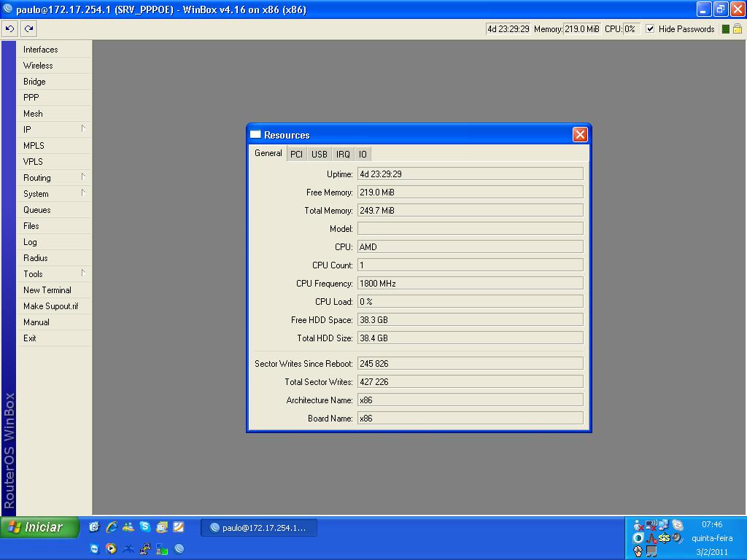Launch Windows Messenger from quick launch

coord(128,526)
